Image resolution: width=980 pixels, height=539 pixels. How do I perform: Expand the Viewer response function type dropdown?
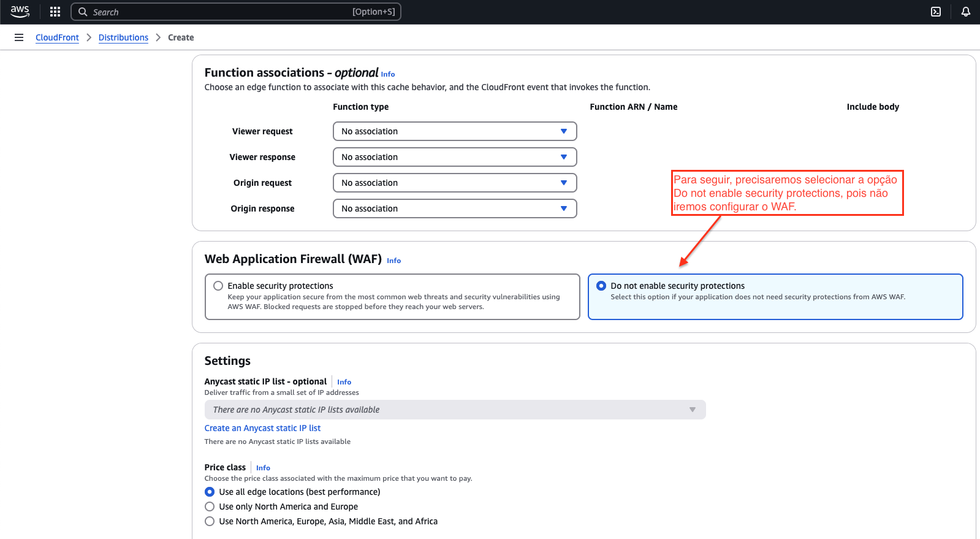[x=454, y=157]
